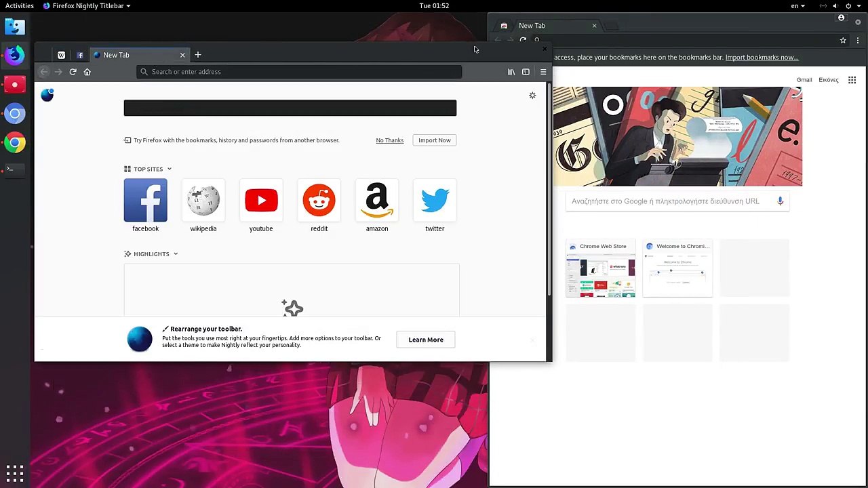Click the Import Now button
Image resolution: width=868 pixels, height=488 pixels.
coord(434,140)
